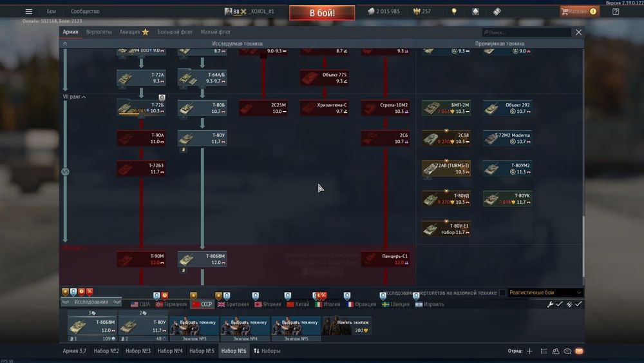This screenshot has width=644, height=363.
Task: Select the Объект 775 vehicle card
Action: tap(325, 78)
